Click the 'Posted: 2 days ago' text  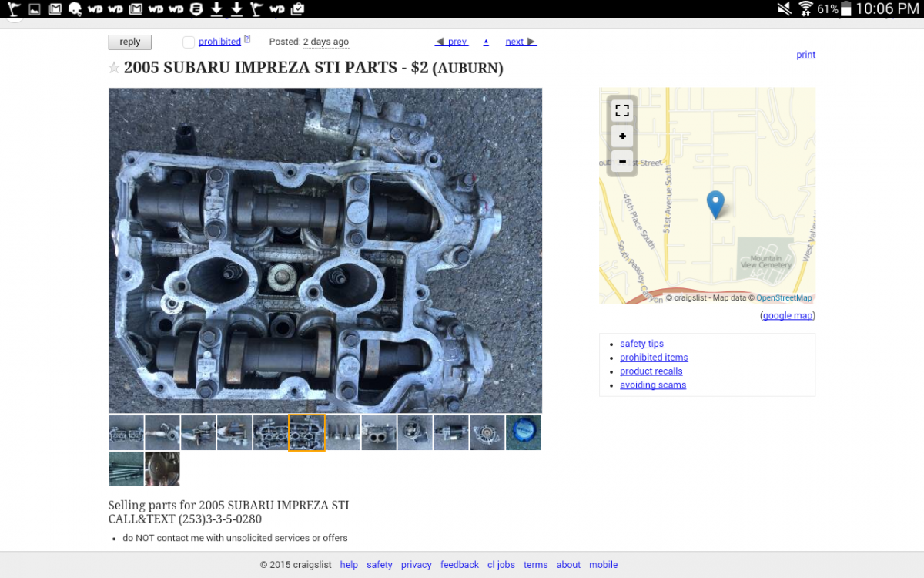[309, 42]
